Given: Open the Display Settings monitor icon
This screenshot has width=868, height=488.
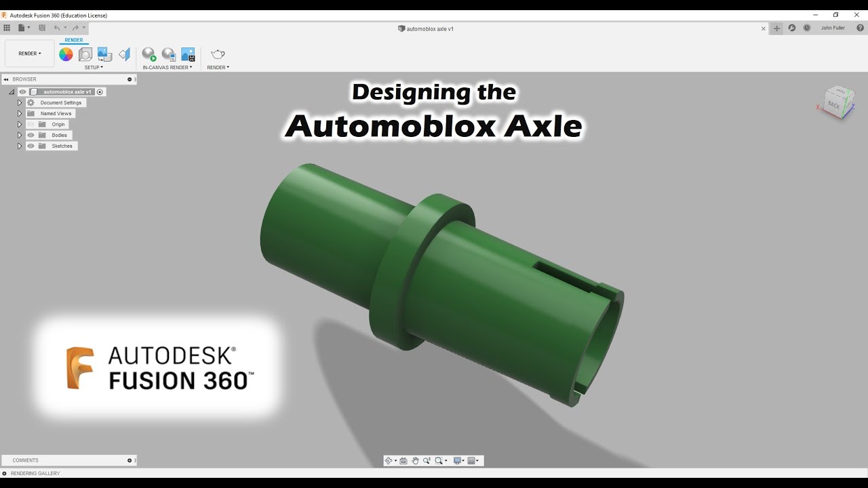Looking at the screenshot, I should click(457, 461).
